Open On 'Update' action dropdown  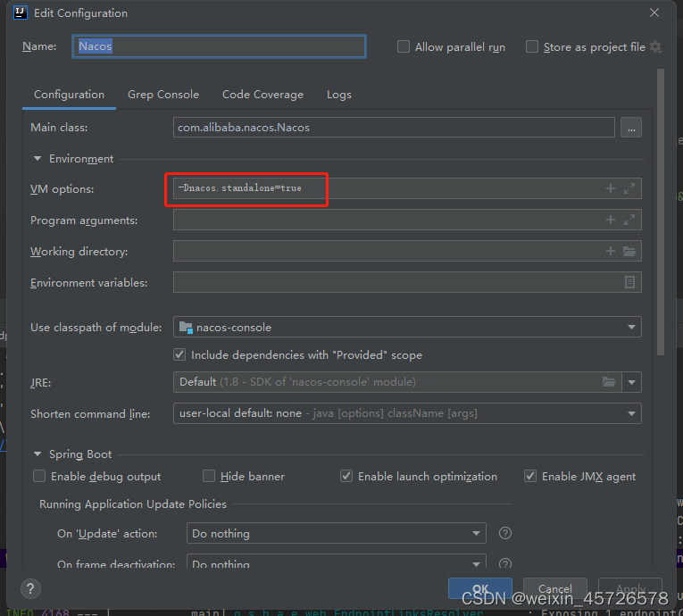pos(337,533)
